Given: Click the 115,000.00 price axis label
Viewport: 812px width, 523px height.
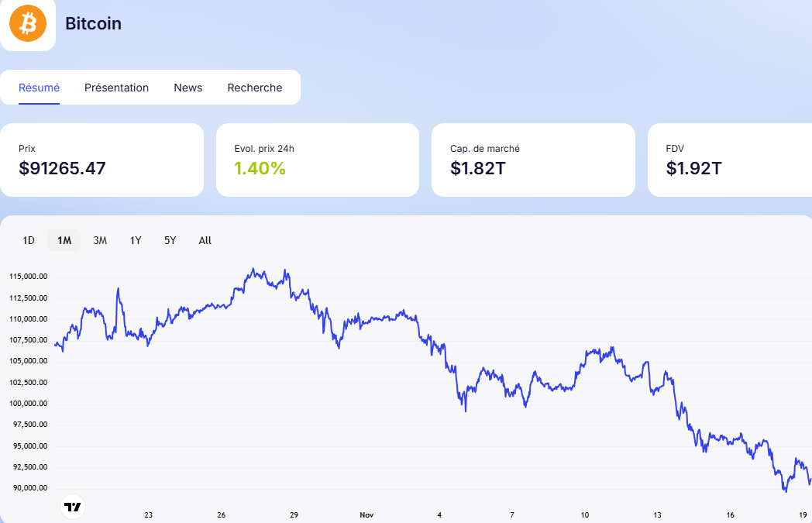Looking at the screenshot, I should pyautogui.click(x=29, y=277).
